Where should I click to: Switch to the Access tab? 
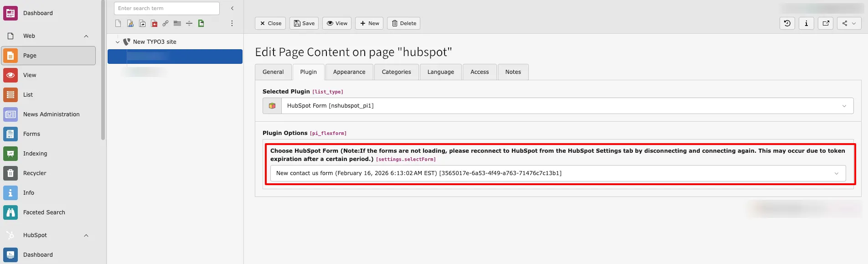click(480, 72)
